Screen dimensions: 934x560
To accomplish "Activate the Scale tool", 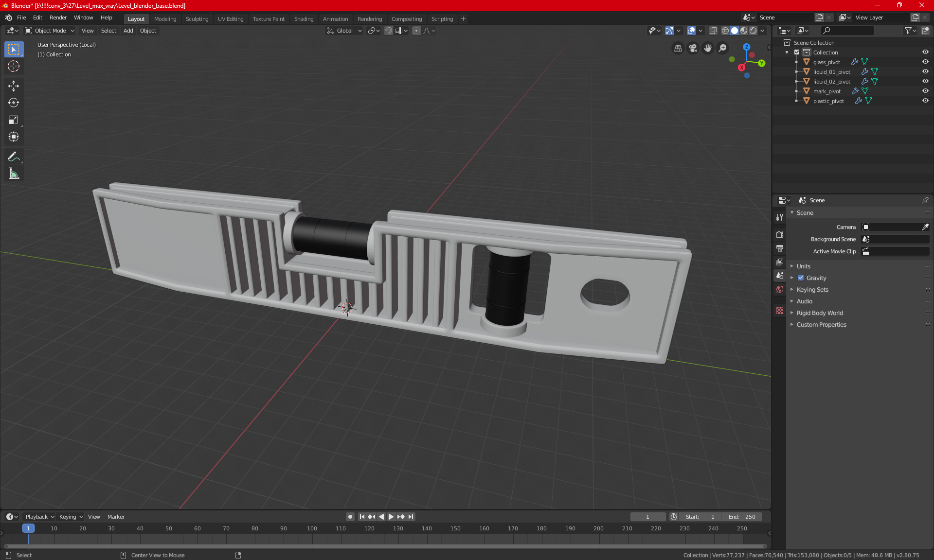I will coord(14,120).
